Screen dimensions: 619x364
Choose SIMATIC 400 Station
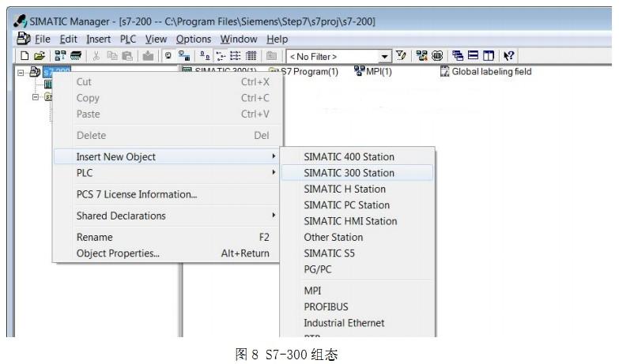[x=357, y=156]
